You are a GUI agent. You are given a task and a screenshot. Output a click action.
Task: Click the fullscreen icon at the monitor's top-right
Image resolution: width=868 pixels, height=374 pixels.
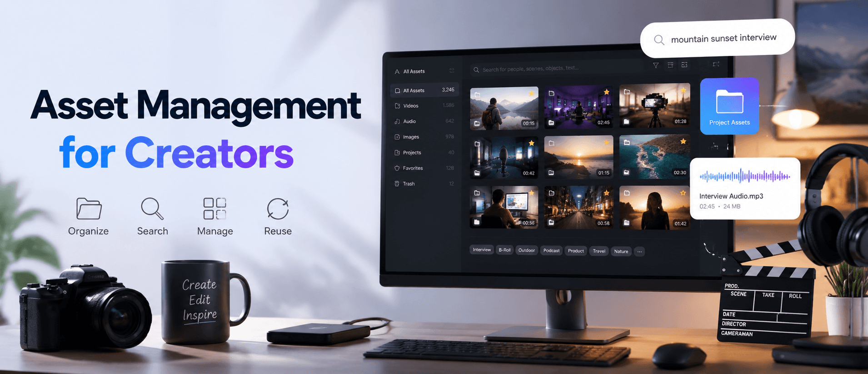[716, 64]
